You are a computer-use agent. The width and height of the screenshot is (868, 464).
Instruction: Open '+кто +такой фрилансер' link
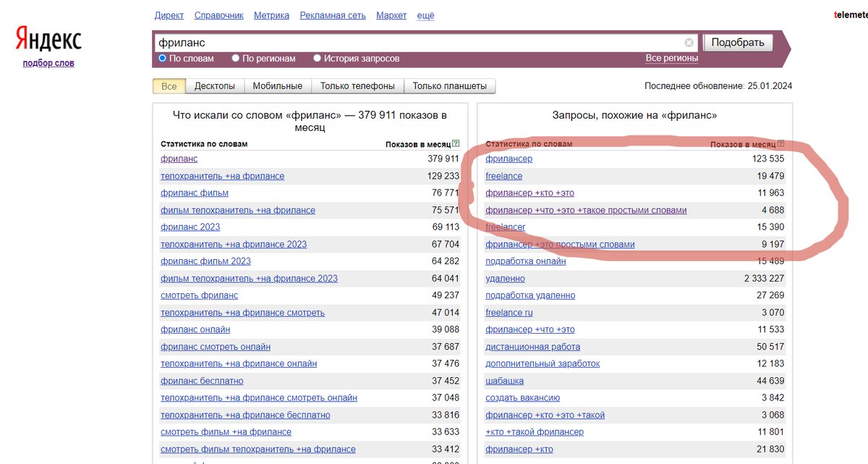coord(535,432)
